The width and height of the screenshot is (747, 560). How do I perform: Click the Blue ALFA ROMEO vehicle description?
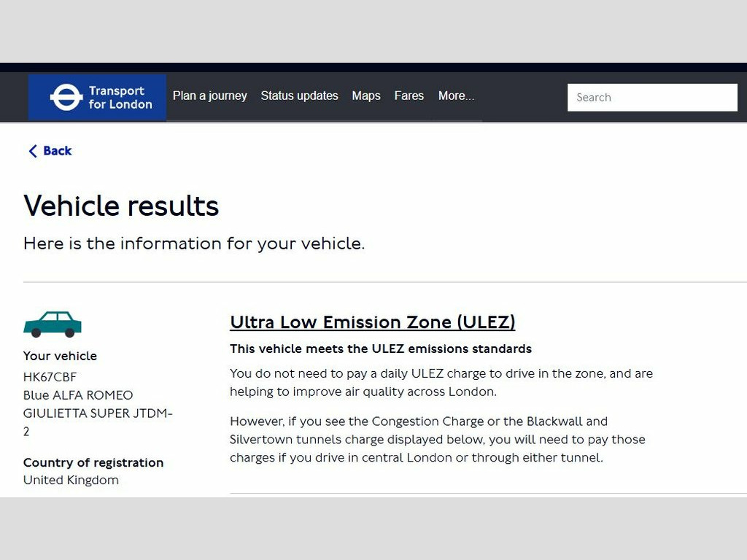point(78,395)
